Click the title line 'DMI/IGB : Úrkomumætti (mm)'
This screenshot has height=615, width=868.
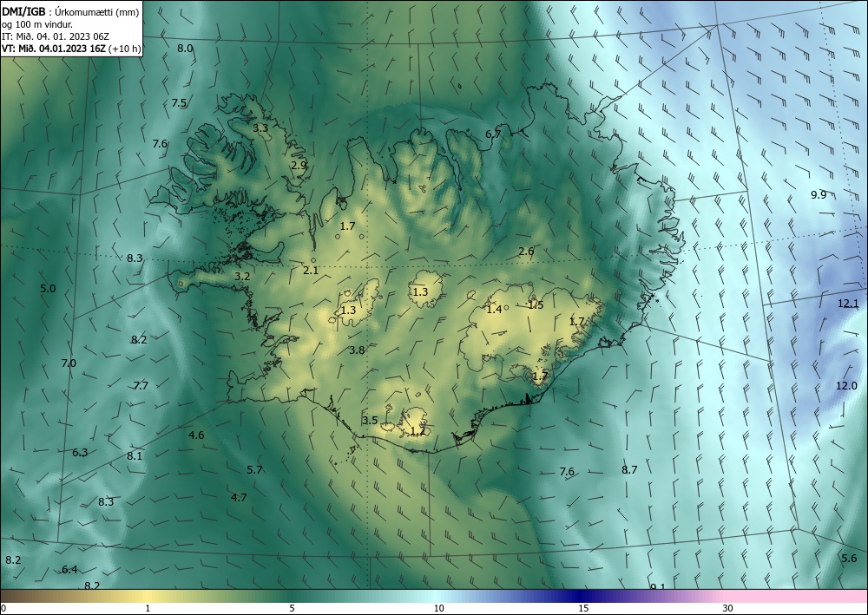coord(70,13)
